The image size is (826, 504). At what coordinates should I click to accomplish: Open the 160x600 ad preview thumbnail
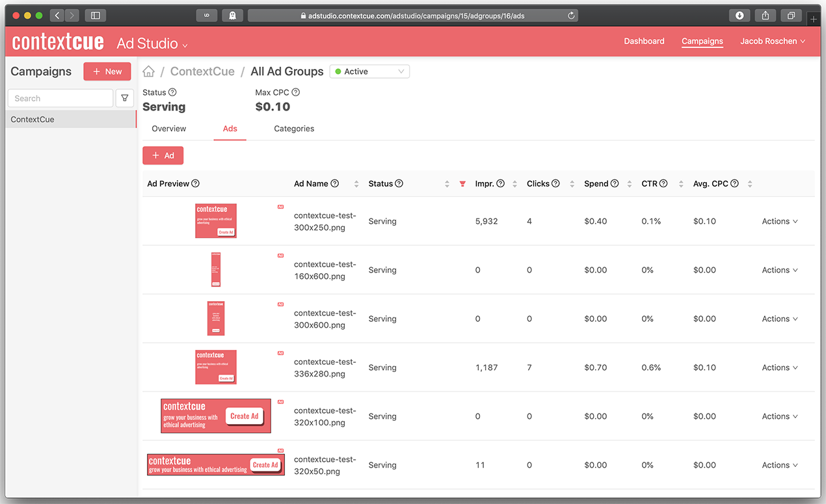coord(216,270)
